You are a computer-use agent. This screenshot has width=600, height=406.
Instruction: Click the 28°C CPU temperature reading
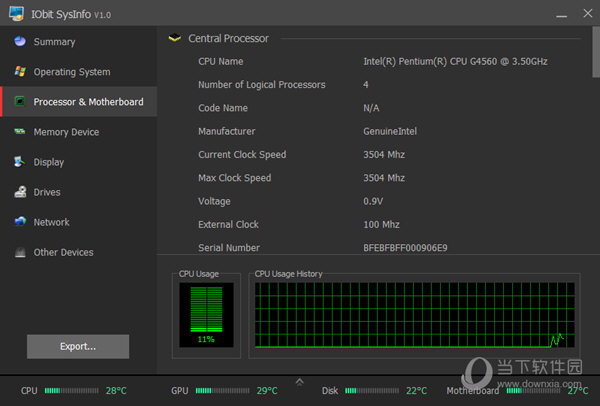point(116,391)
